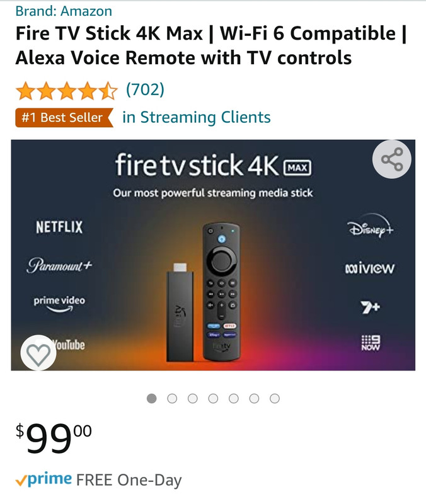Select the first image carousel dot

(x=151, y=399)
